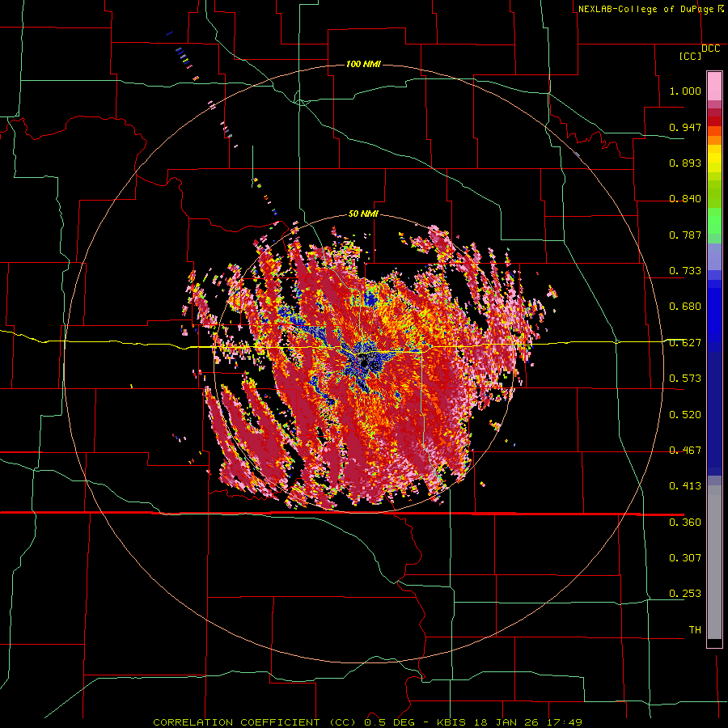Image resolution: width=728 pixels, height=728 pixels.
Task: Click the '1.000' value on color scale
Action: point(685,91)
